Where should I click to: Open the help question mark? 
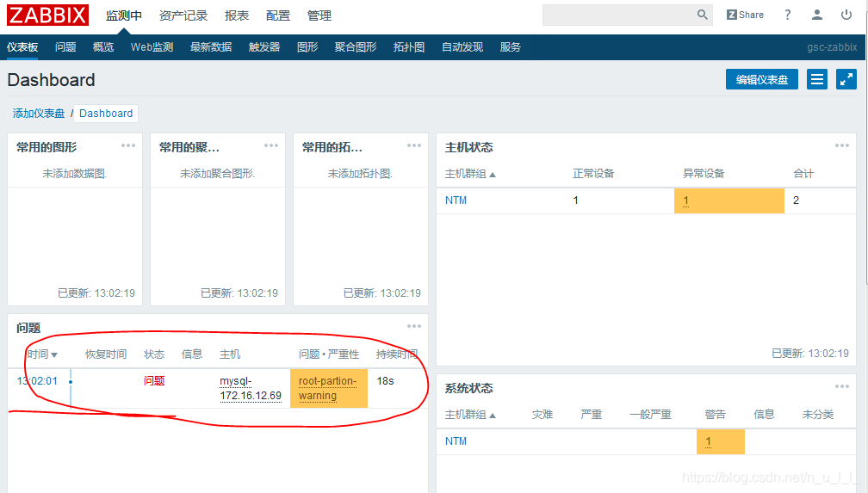[x=787, y=15]
